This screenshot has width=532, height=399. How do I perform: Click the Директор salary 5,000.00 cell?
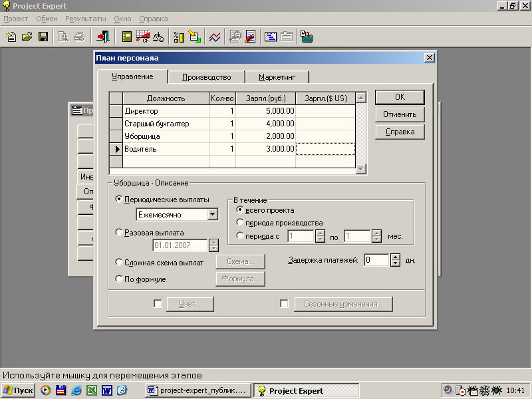[x=265, y=111]
